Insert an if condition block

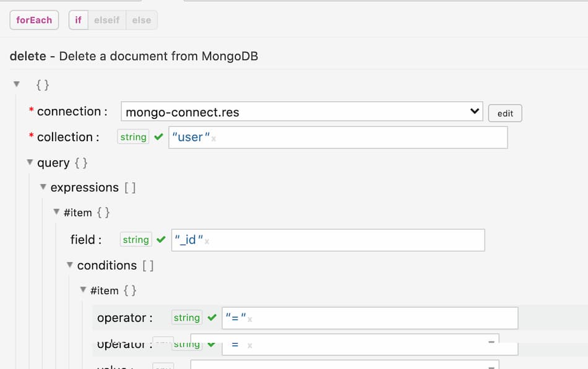pos(79,20)
